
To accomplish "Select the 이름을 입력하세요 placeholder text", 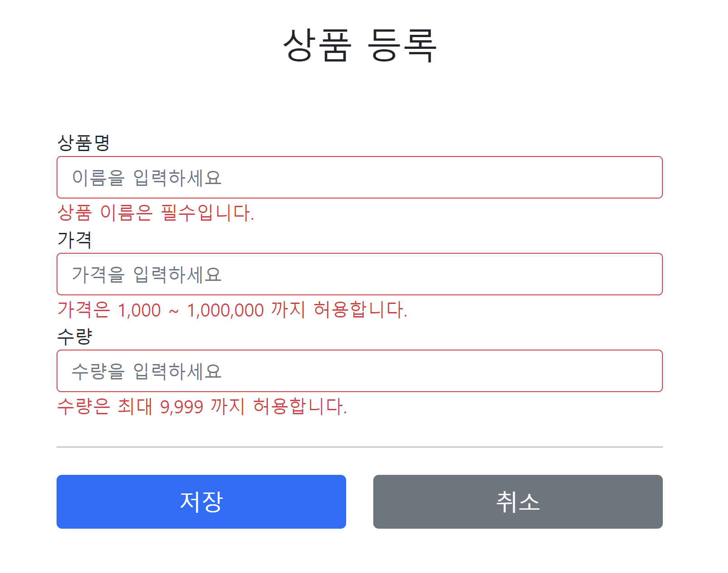I will point(146,177).
